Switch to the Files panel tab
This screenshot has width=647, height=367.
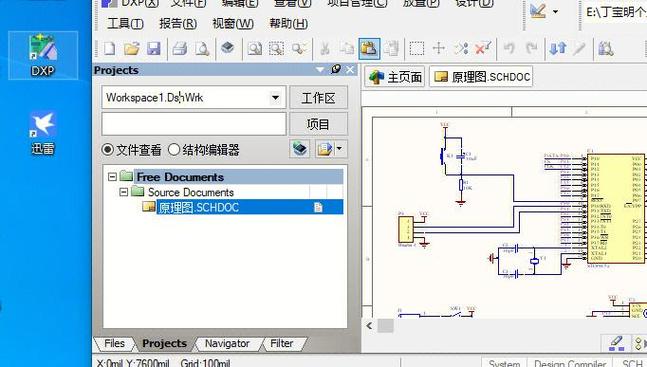(x=114, y=343)
